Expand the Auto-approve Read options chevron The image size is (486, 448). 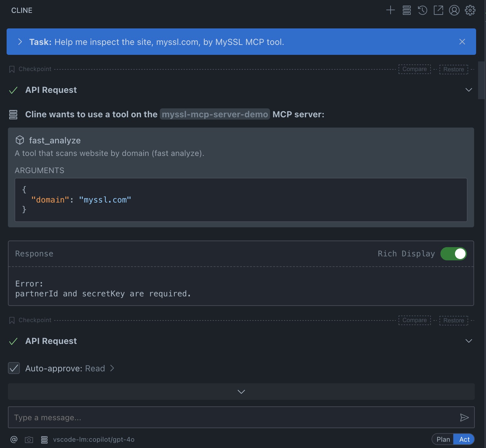coord(112,368)
